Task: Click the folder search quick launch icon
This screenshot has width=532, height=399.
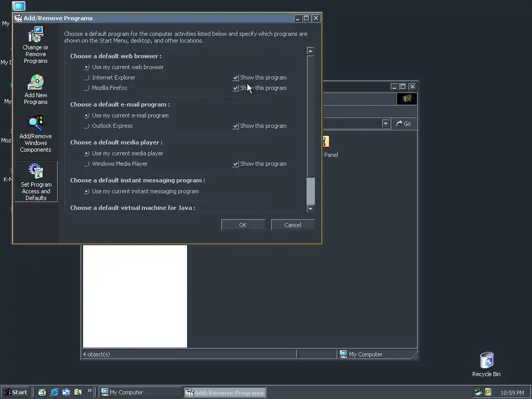Action: coord(78,392)
